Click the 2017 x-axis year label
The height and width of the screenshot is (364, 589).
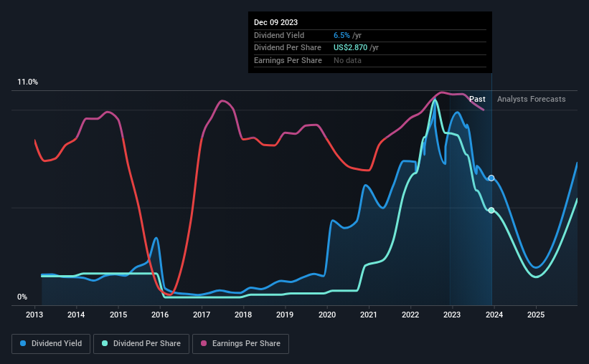click(202, 315)
